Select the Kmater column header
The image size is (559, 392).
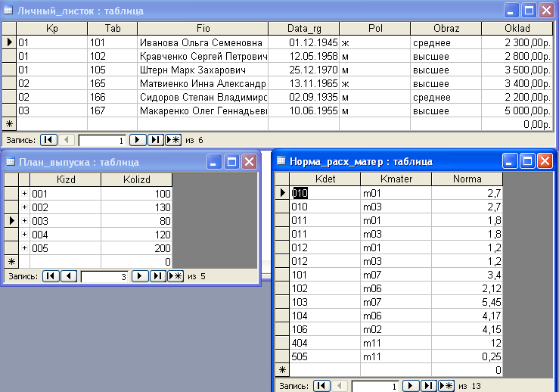pyautogui.click(x=396, y=179)
